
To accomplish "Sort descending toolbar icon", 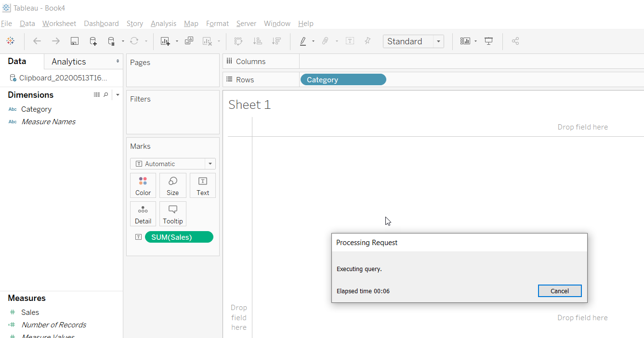I will (x=276, y=41).
